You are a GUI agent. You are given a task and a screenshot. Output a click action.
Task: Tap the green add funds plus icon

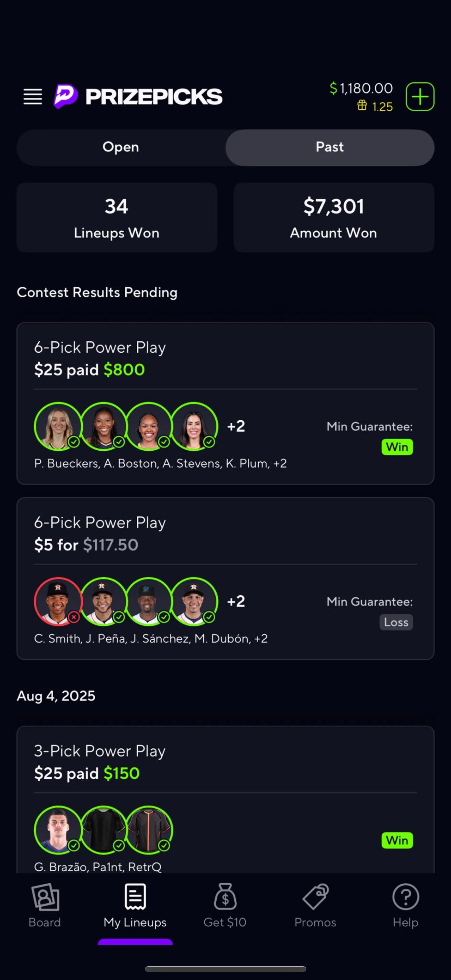[x=420, y=96]
